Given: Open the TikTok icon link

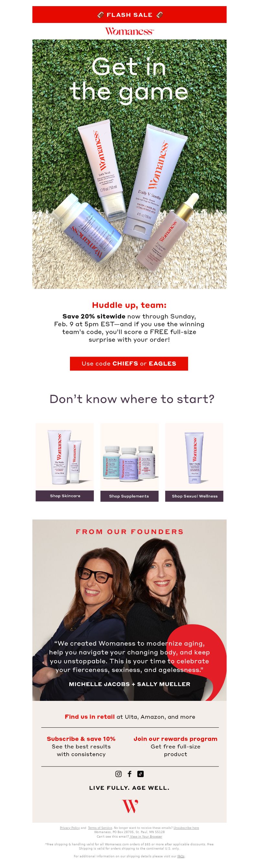Looking at the screenshot, I should coord(141,774).
